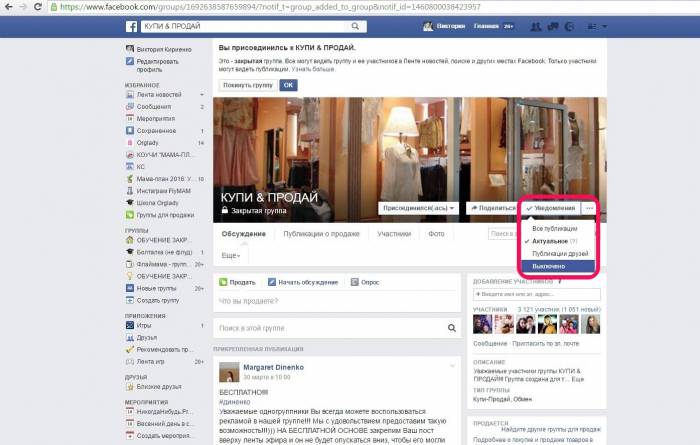
Task: Expand the 'Еще' tab dropdown
Action: pos(231,256)
